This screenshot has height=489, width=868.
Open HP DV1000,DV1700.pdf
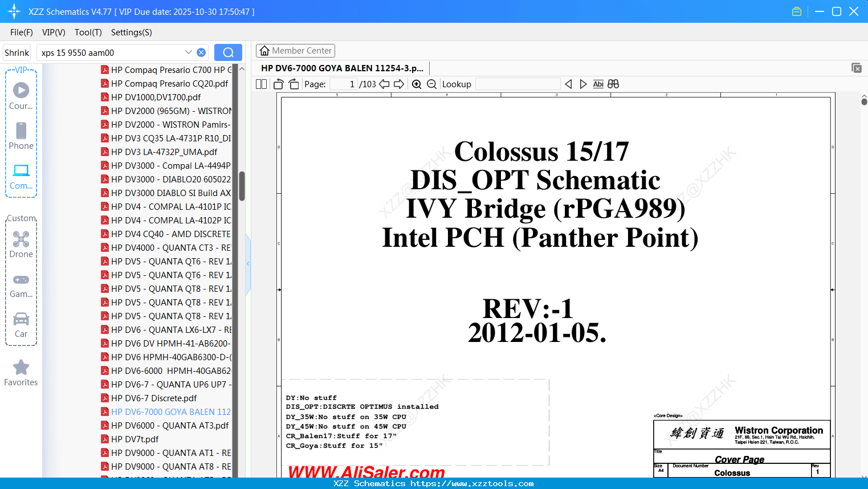tap(151, 97)
